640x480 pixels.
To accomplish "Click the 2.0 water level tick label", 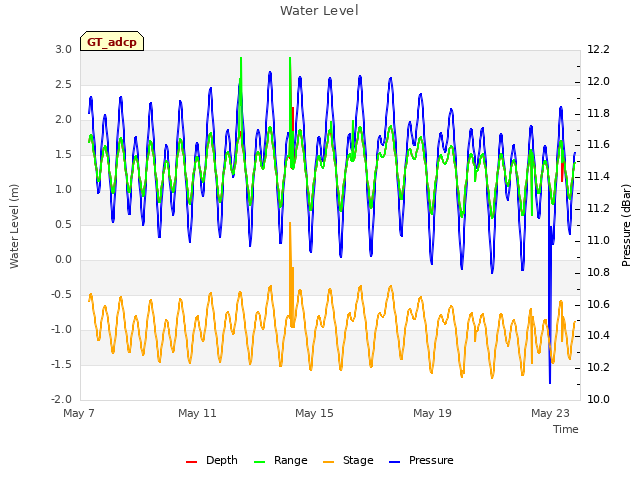I will point(64,120).
